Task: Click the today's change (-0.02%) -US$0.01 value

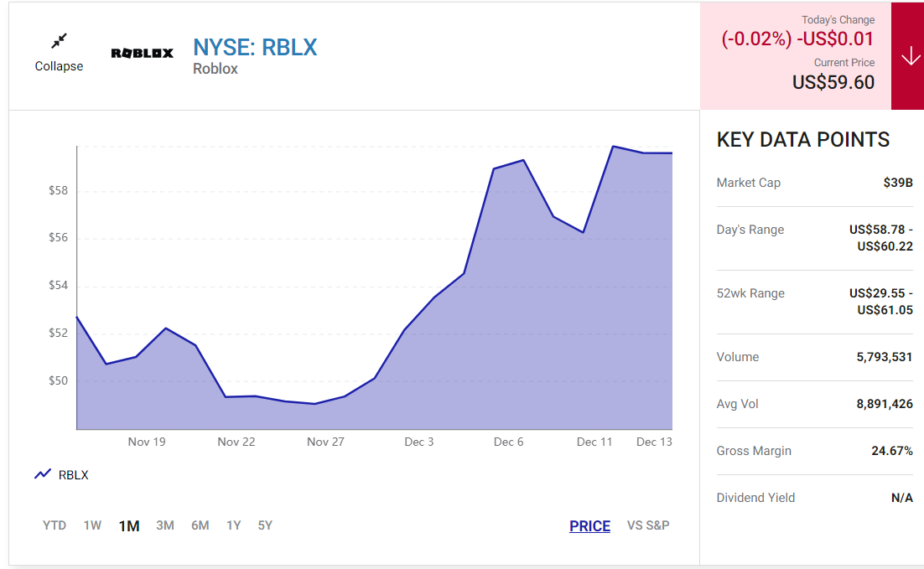Action: click(798, 39)
